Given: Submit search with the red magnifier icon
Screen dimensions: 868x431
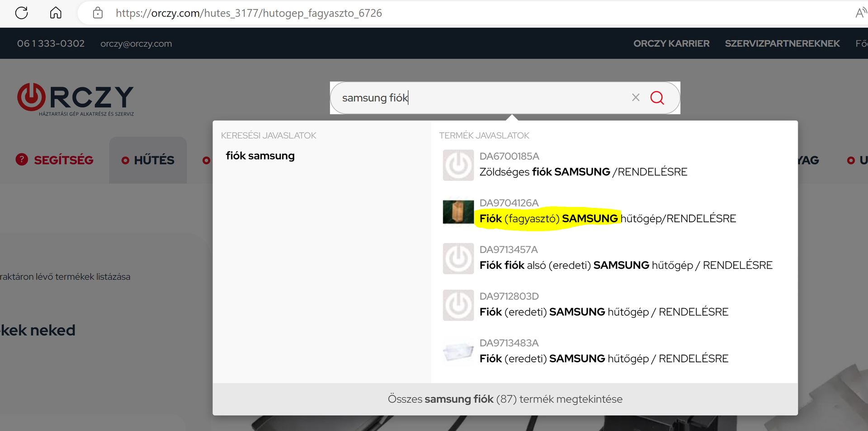Looking at the screenshot, I should (657, 98).
